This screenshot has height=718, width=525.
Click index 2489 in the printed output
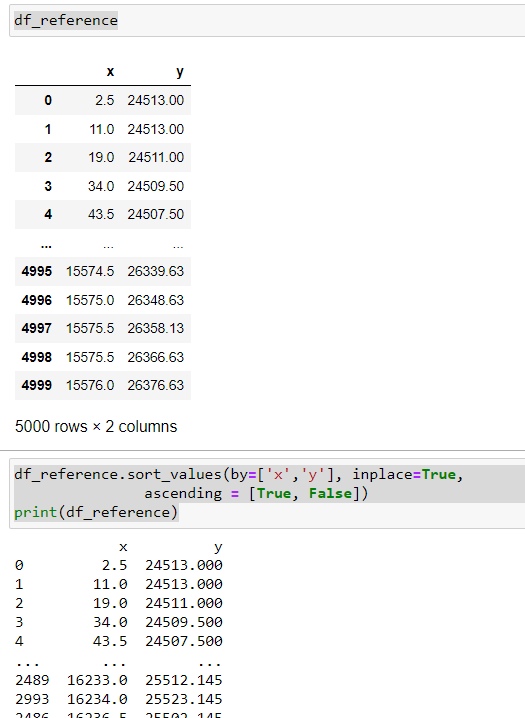tap(32, 680)
